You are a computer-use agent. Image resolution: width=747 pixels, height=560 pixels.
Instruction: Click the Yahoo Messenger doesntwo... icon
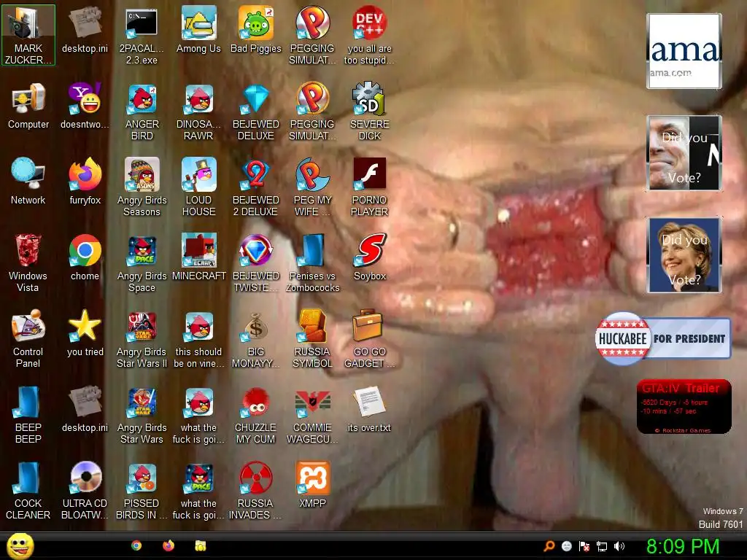85,106
